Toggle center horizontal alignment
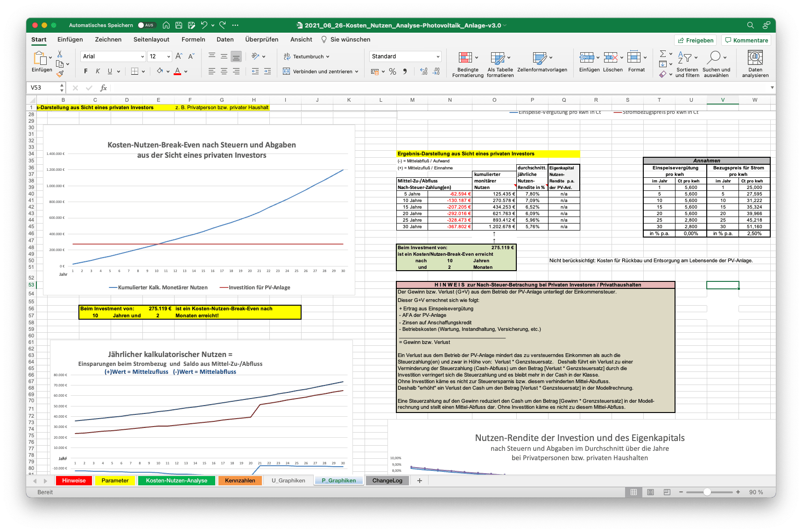The width and height of the screenshot is (802, 532). (x=224, y=71)
